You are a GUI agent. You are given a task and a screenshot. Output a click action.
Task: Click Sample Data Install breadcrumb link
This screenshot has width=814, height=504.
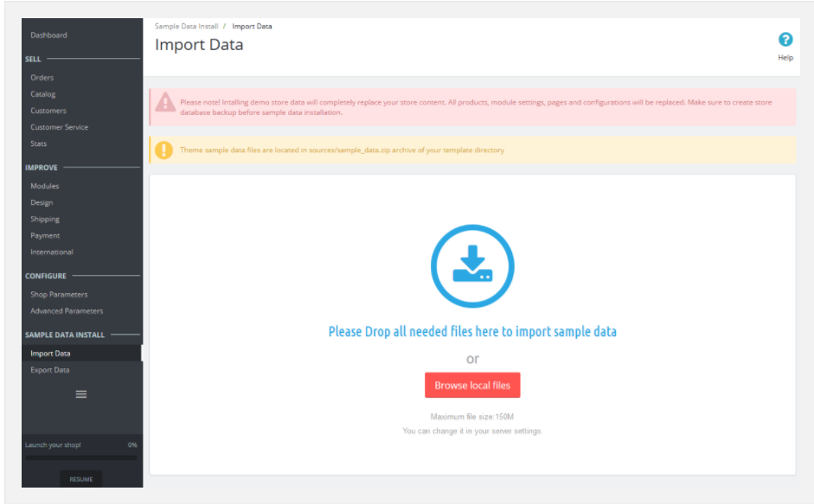[x=186, y=26]
